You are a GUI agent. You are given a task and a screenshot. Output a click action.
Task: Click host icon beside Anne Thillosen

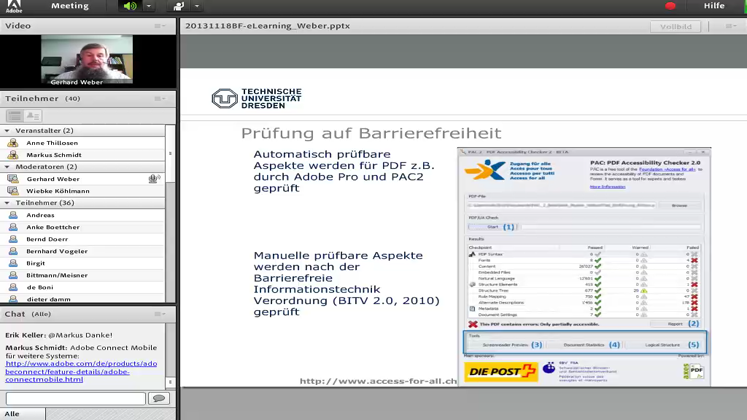pos(13,143)
